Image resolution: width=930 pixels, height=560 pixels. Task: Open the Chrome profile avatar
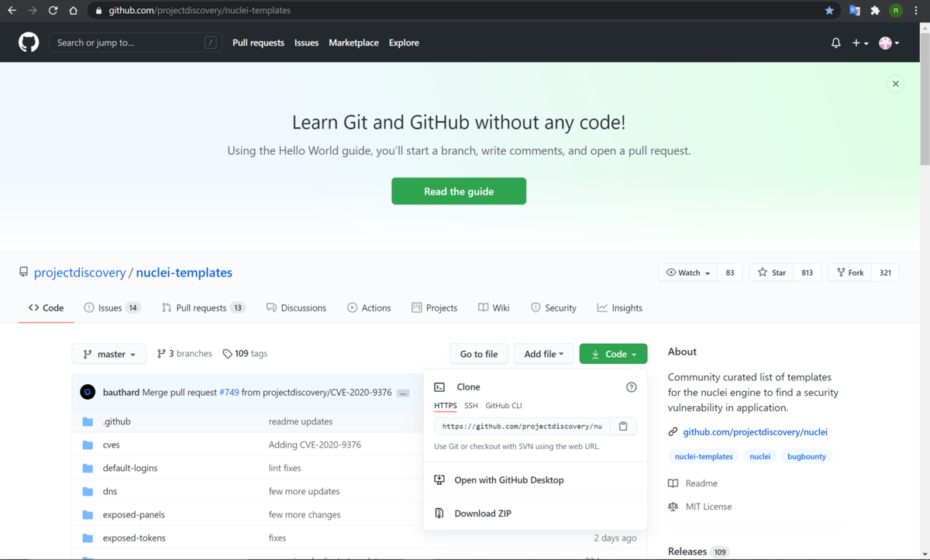pos(896,10)
